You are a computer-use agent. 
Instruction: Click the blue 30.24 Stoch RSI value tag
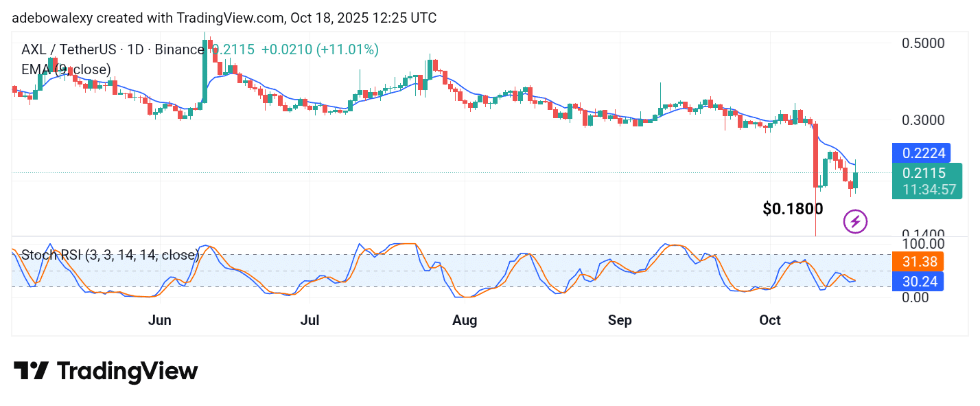(918, 281)
